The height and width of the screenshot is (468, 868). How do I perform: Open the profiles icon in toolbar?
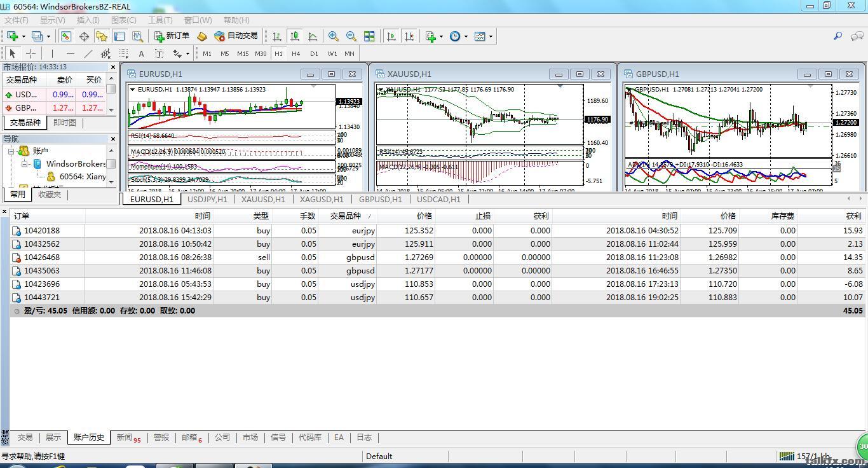coord(37,36)
